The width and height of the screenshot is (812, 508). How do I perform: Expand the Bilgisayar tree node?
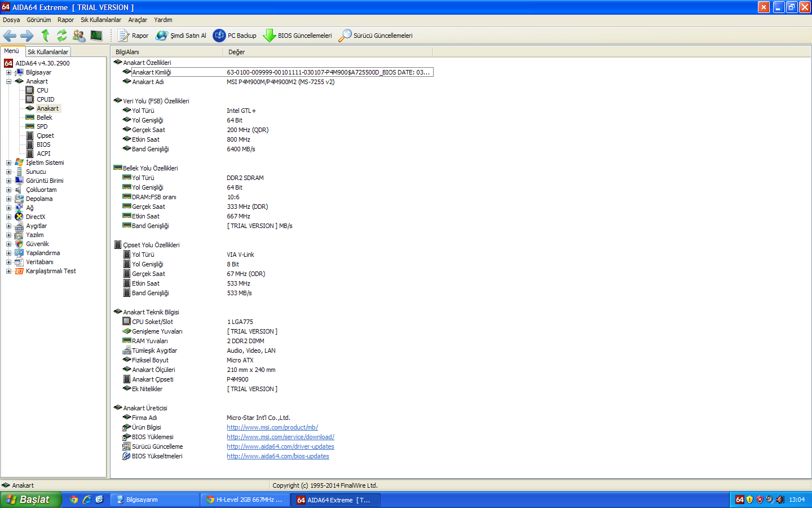pyautogui.click(x=8, y=72)
